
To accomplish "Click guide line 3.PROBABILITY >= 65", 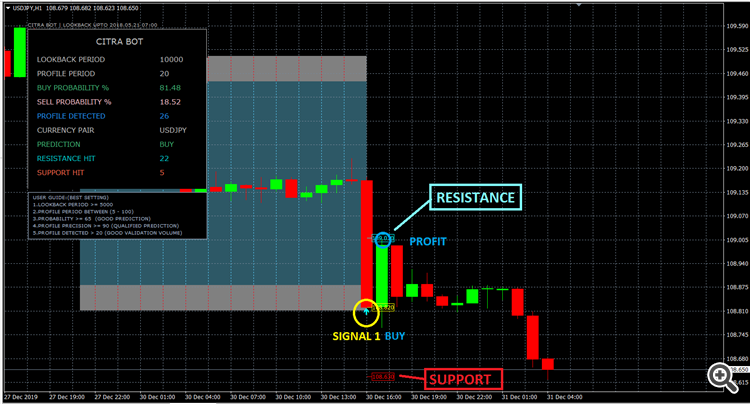I will [91, 219].
